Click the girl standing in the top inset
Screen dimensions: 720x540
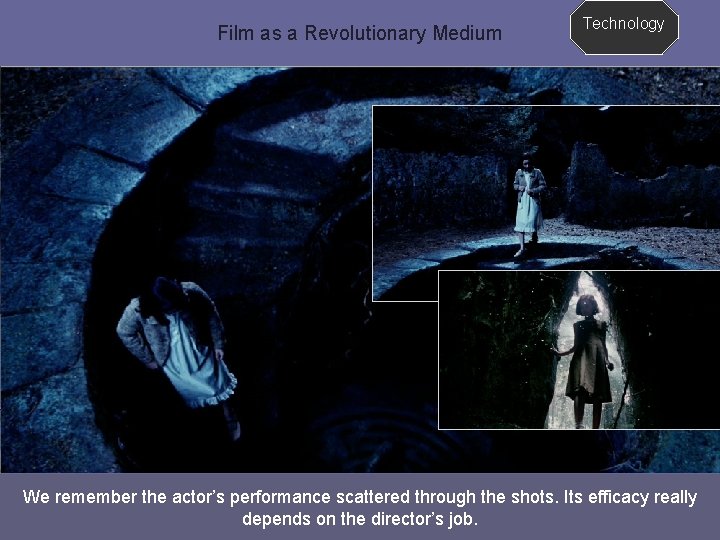(x=529, y=205)
